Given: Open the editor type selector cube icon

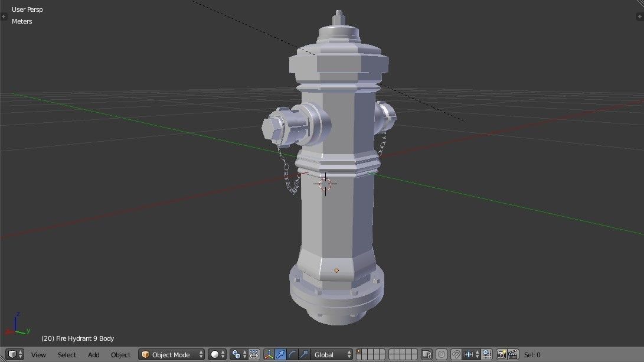Looking at the screenshot, I should pyautogui.click(x=15, y=354).
